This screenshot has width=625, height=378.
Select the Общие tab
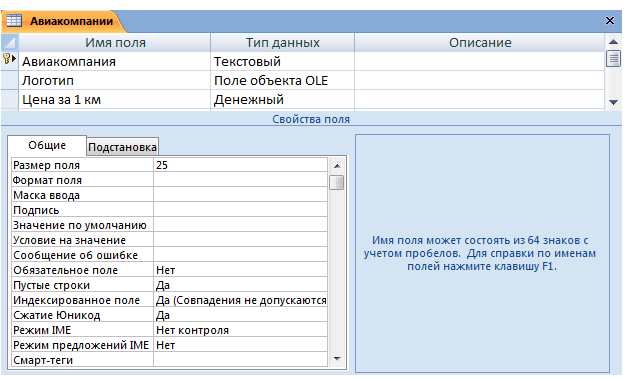pos(47,145)
